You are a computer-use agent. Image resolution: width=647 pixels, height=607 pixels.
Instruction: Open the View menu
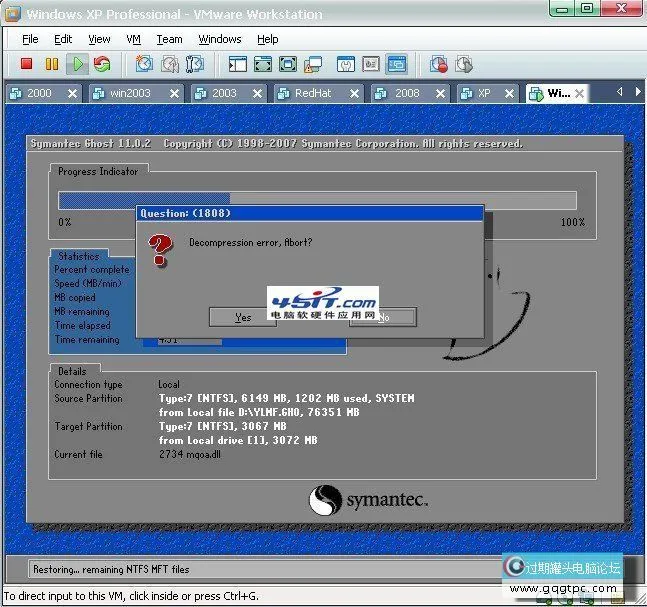[99, 39]
